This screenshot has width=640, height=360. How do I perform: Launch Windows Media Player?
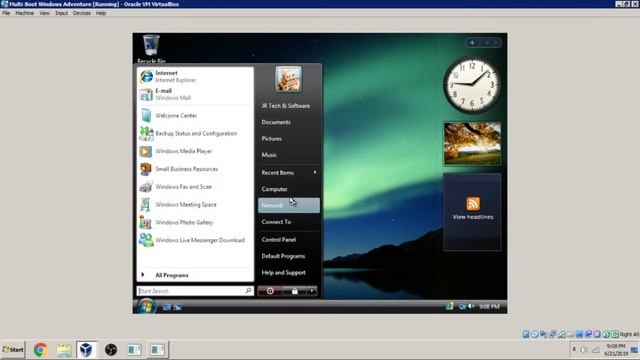click(195, 151)
